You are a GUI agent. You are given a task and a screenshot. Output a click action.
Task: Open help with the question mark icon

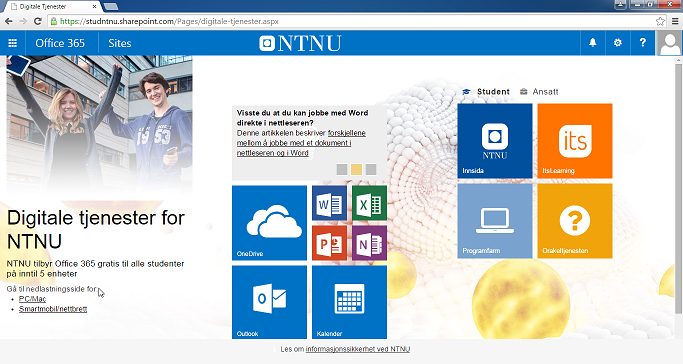(642, 43)
